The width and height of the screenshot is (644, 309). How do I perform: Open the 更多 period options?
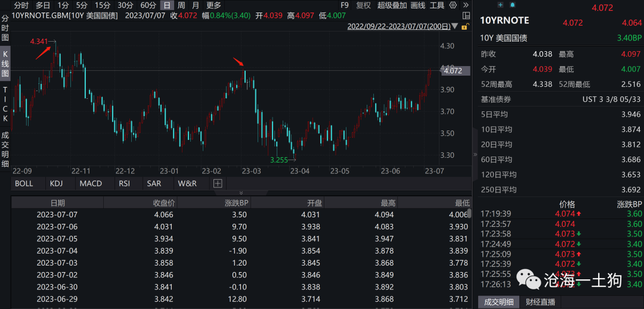pos(213,5)
